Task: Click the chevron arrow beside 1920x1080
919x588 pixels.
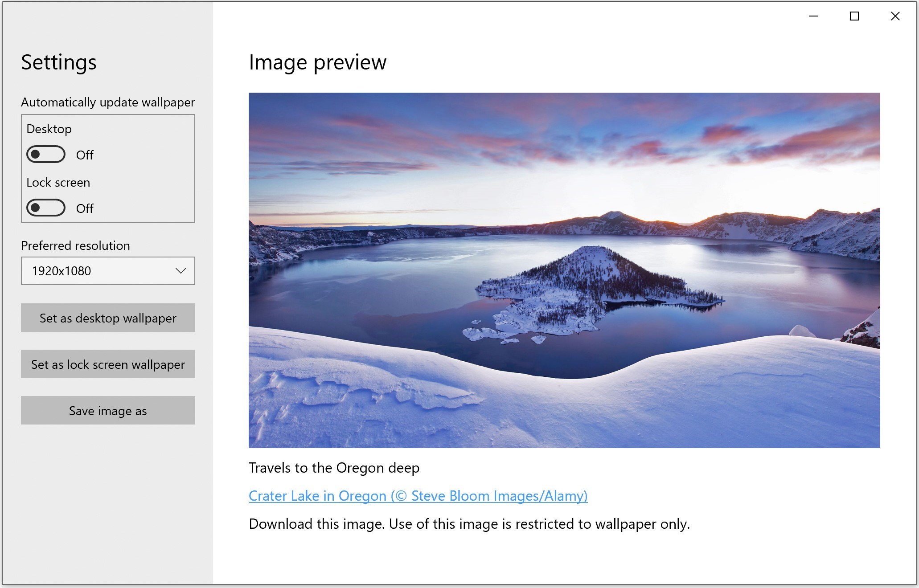Action: pos(181,271)
